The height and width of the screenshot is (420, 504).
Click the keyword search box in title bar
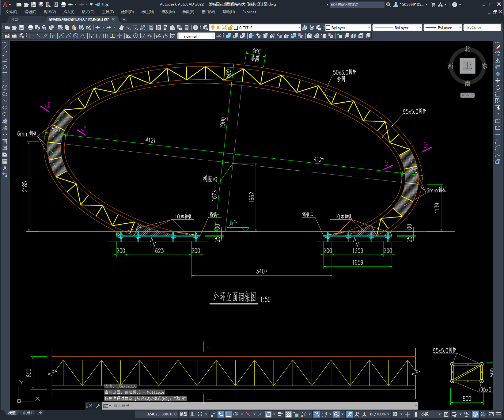tap(357, 5)
